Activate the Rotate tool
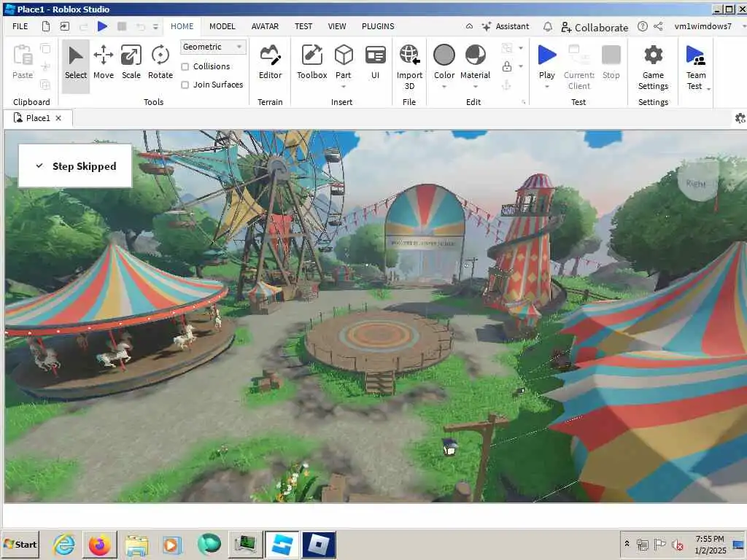Screen dimensions: 747x560 pyautogui.click(x=160, y=63)
